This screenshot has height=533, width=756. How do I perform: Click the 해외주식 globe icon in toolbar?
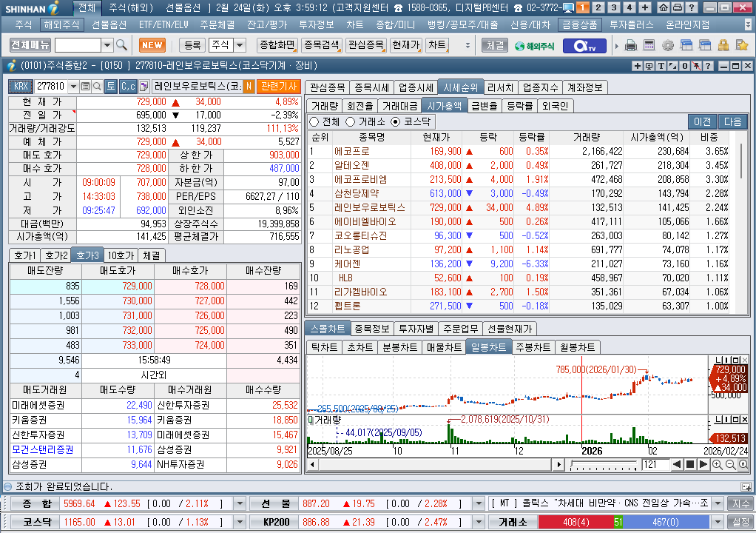click(x=534, y=46)
